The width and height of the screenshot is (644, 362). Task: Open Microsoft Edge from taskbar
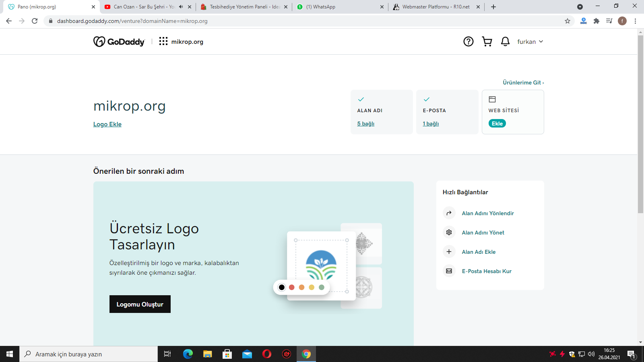(x=188, y=354)
